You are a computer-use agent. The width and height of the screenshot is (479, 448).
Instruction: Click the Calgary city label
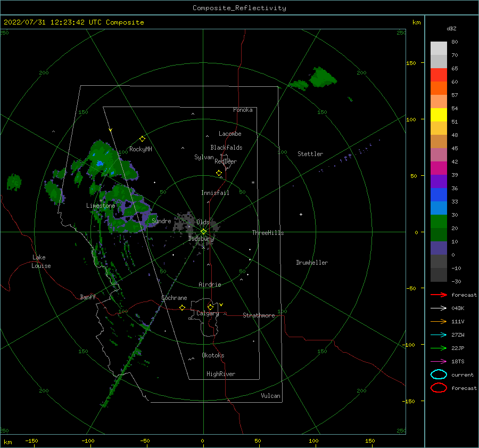pyautogui.click(x=208, y=313)
